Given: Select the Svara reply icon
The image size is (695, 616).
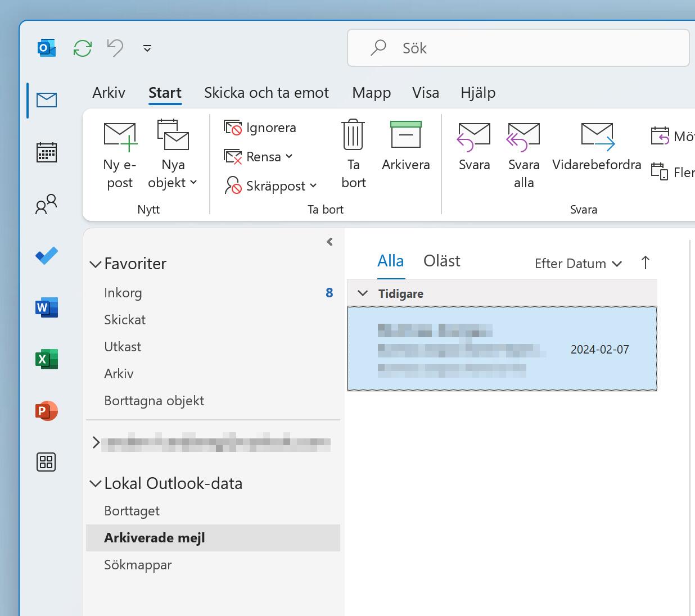Looking at the screenshot, I should pos(474,135).
